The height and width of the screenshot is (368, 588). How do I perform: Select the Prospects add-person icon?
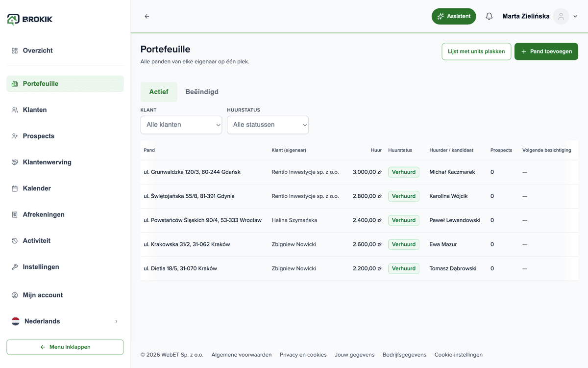pyautogui.click(x=15, y=136)
